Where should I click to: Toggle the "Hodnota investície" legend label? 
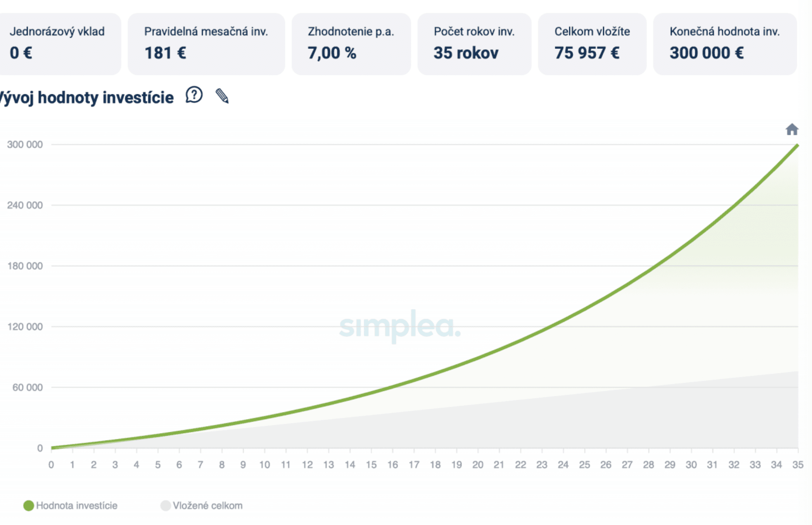click(76, 506)
